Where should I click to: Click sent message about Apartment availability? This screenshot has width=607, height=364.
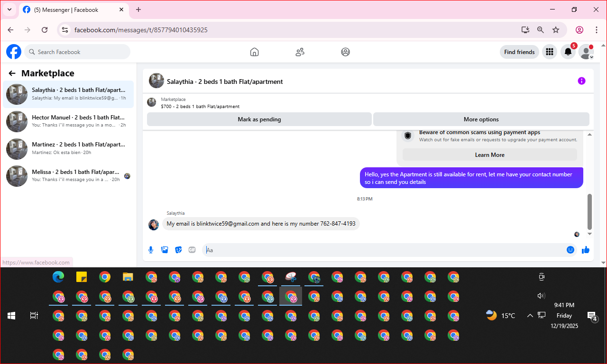tap(471, 178)
